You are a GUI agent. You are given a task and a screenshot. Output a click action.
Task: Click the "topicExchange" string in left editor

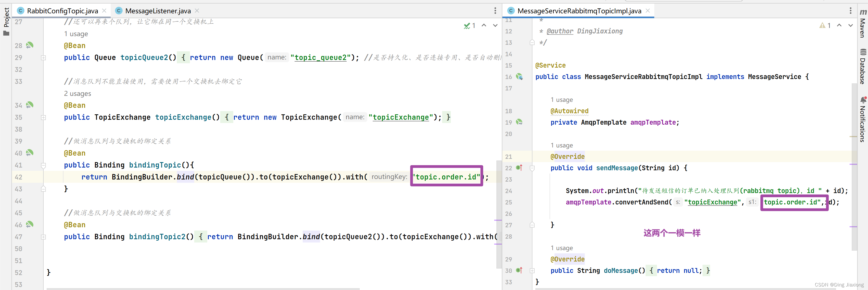click(x=401, y=117)
